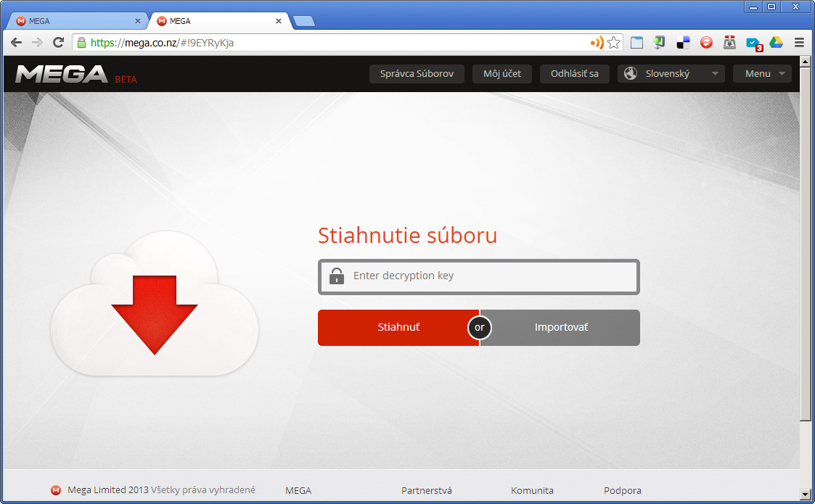This screenshot has width=815, height=504.
Task: Click the Google Drive extension icon
Action: click(776, 43)
